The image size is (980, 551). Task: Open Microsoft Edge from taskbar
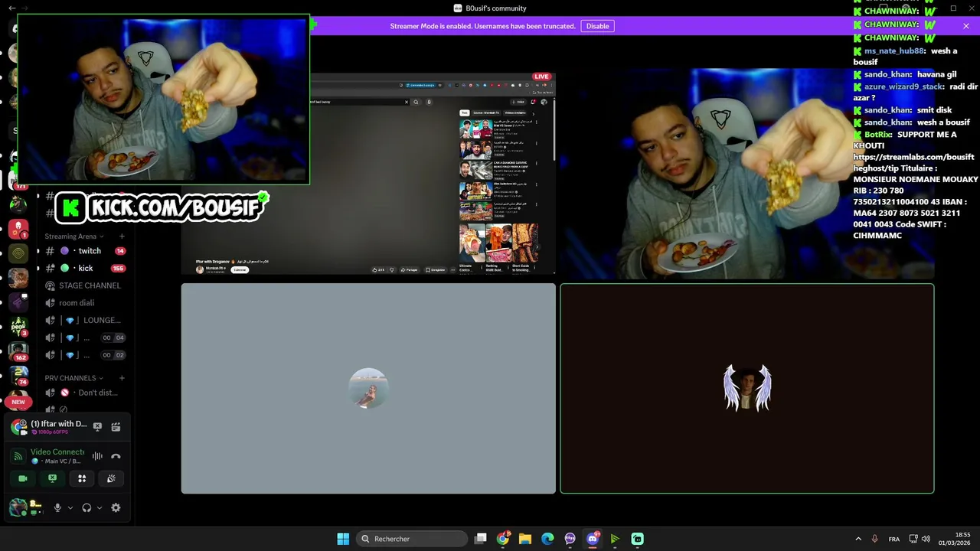(547, 539)
